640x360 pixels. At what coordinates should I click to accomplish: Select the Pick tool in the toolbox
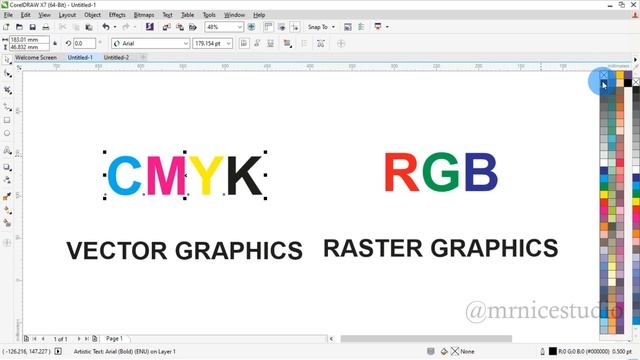click(7, 60)
